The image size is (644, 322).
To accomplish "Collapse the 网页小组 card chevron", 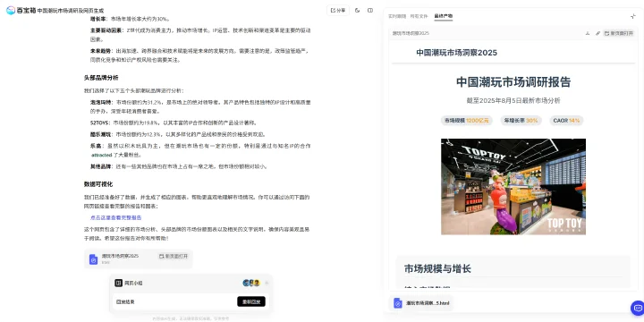I will pos(267,283).
